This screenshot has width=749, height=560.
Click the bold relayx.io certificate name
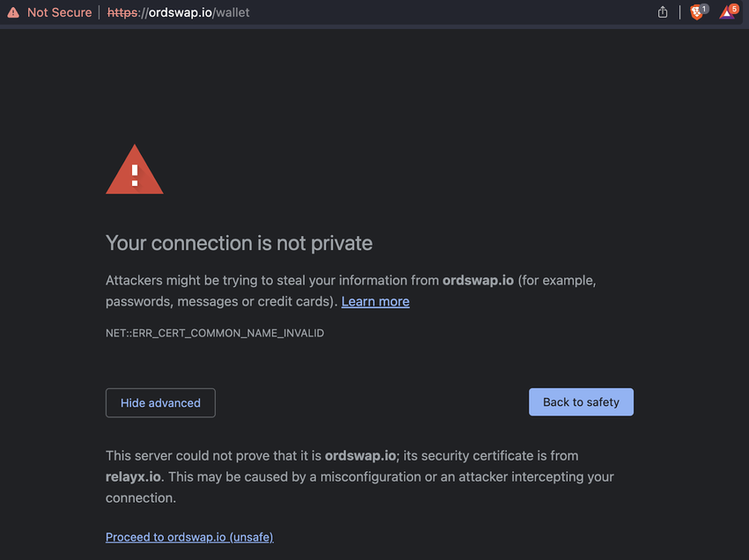pyautogui.click(x=133, y=476)
